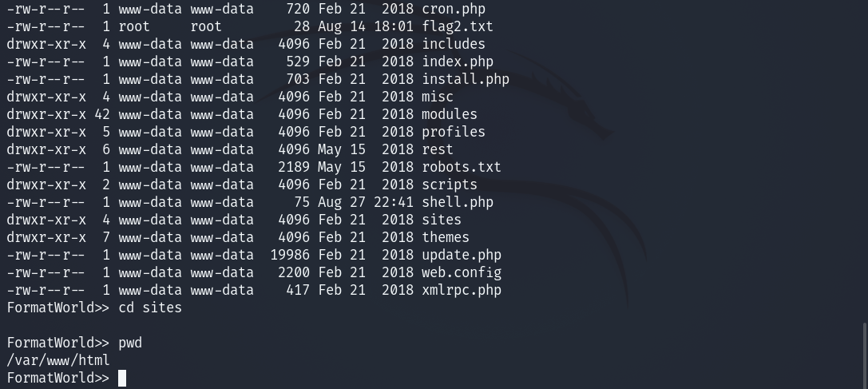Click the web.config filename
The width and height of the screenshot is (868, 389).
click(x=462, y=272)
